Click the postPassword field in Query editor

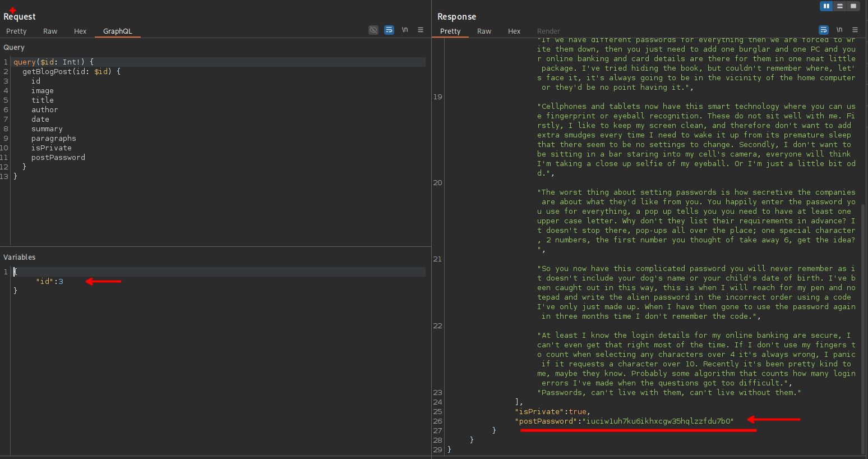click(58, 158)
